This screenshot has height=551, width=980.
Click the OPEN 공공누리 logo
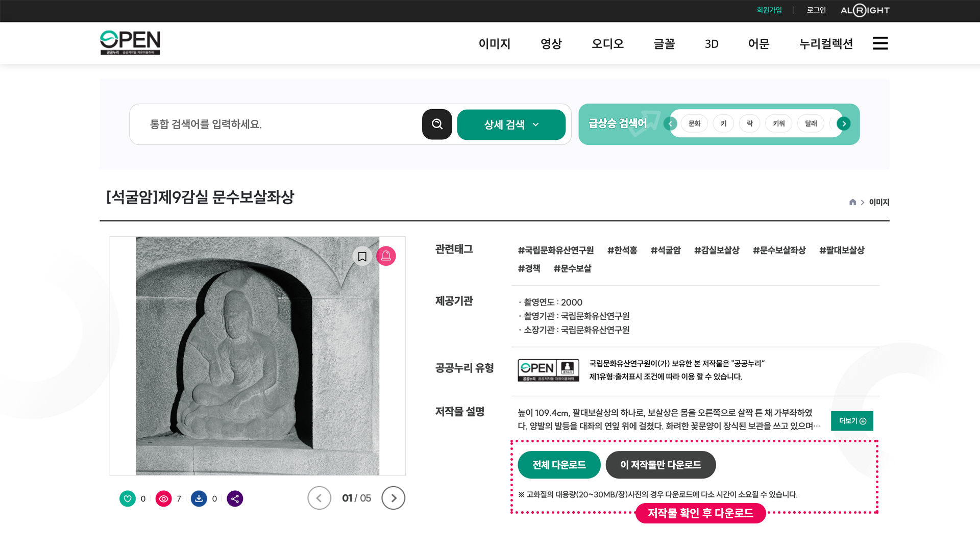(x=130, y=43)
